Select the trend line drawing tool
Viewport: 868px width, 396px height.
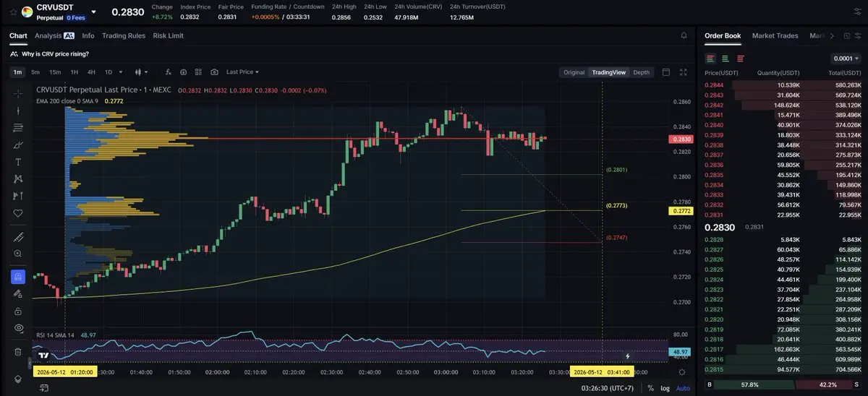(x=18, y=111)
